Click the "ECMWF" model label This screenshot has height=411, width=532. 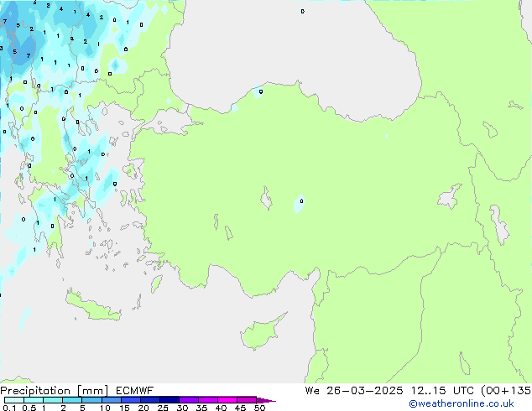pyautogui.click(x=135, y=391)
